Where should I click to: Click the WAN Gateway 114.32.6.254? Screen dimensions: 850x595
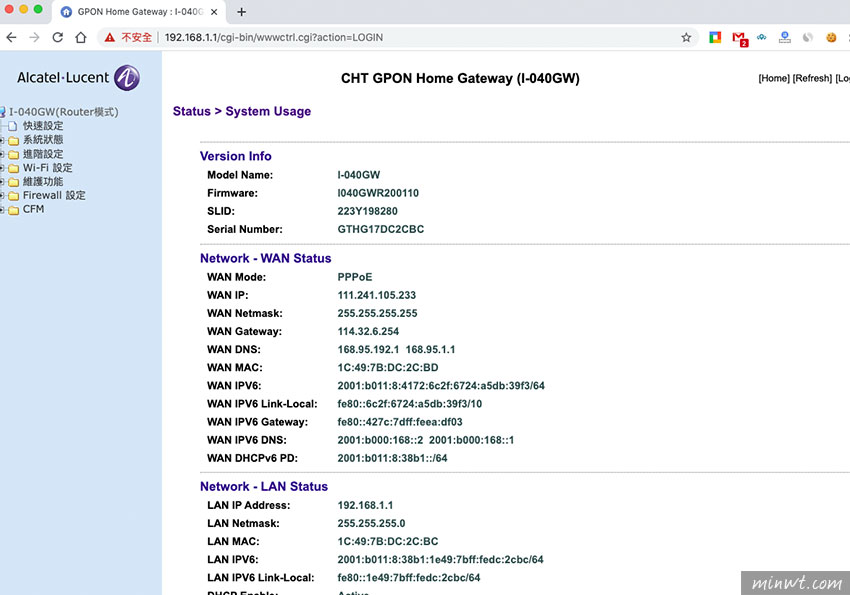click(x=368, y=331)
